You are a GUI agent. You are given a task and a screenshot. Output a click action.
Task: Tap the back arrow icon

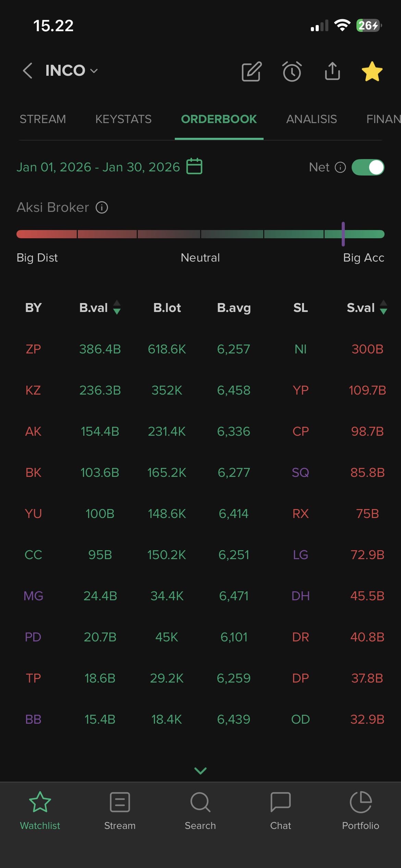[27, 71]
